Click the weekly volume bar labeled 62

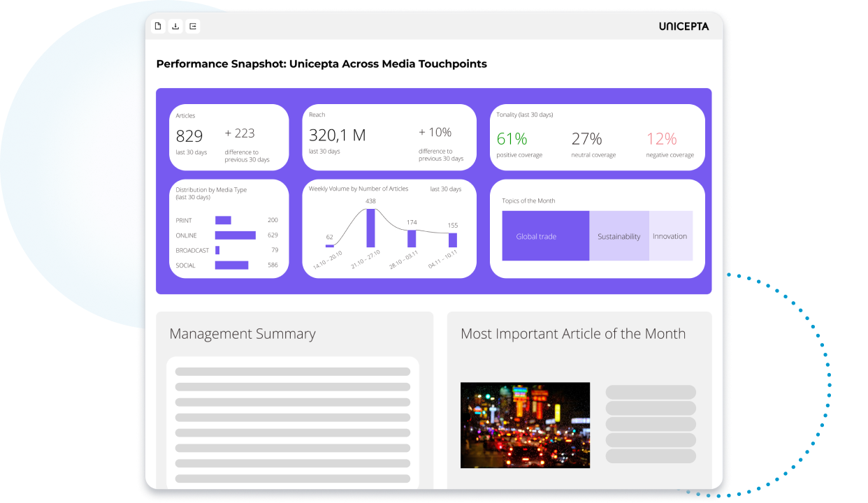tap(330, 245)
